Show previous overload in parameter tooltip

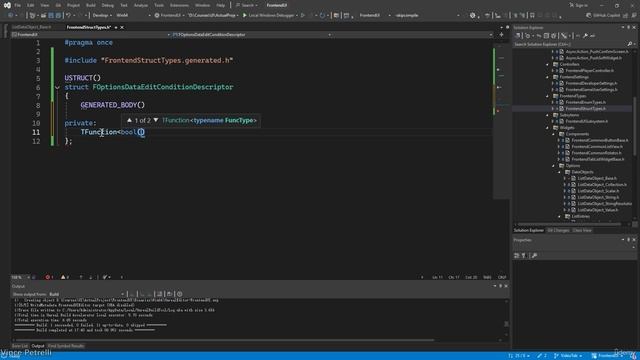pos(129,120)
